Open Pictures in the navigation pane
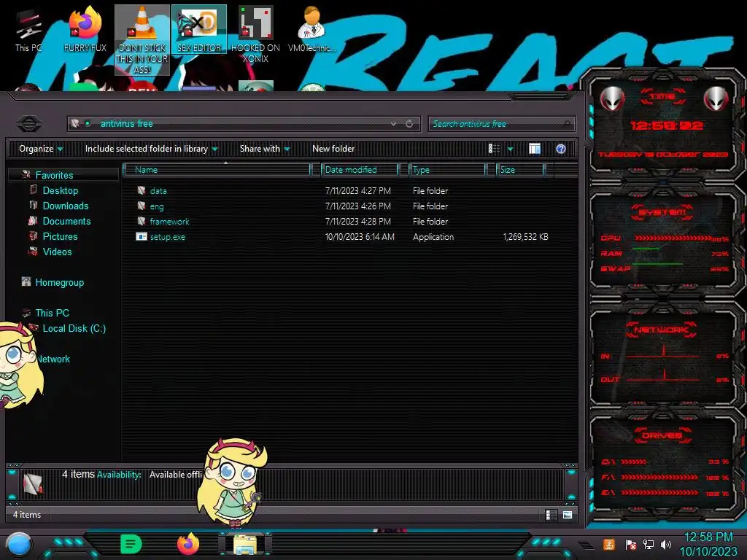Image resolution: width=747 pixels, height=560 pixels. pos(60,236)
